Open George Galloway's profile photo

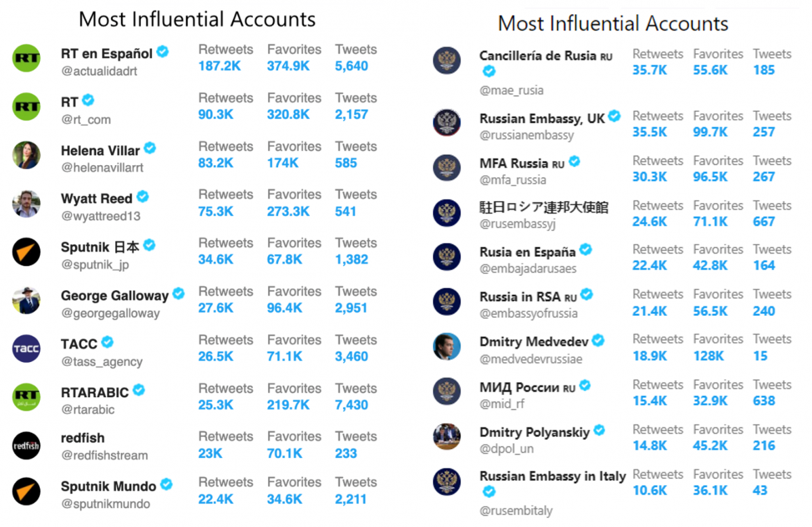coord(26,300)
